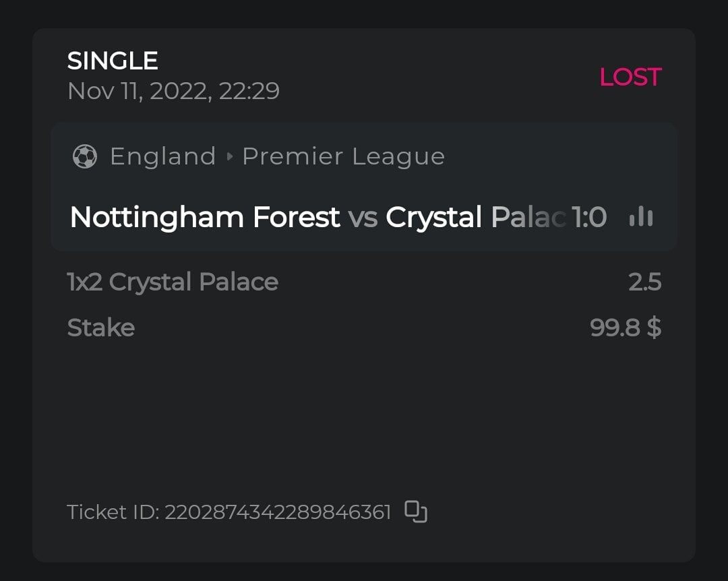Open the England country link
728x581 pixels.
(162, 156)
